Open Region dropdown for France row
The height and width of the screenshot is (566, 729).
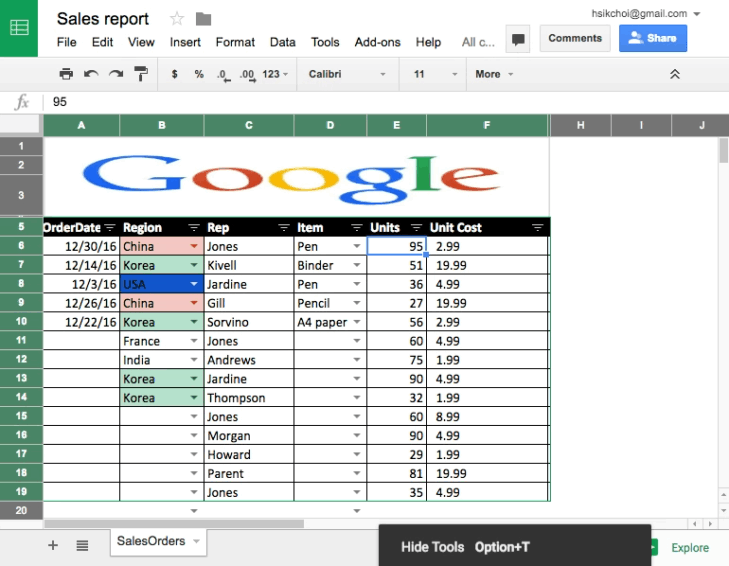[194, 341]
